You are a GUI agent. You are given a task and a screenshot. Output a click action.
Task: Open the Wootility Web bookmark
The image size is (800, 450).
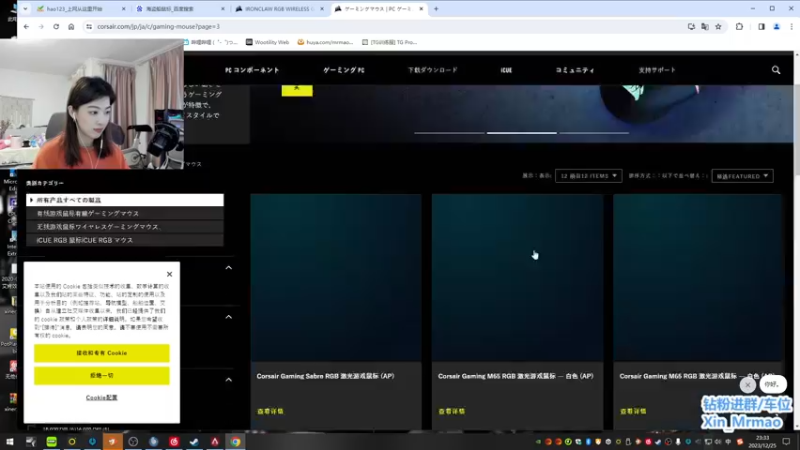267,42
